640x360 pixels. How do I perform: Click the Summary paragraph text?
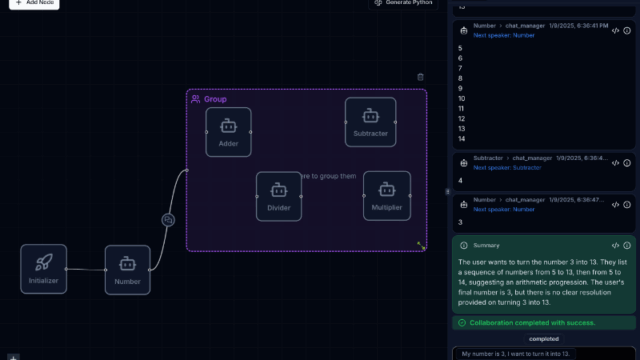coord(541,282)
